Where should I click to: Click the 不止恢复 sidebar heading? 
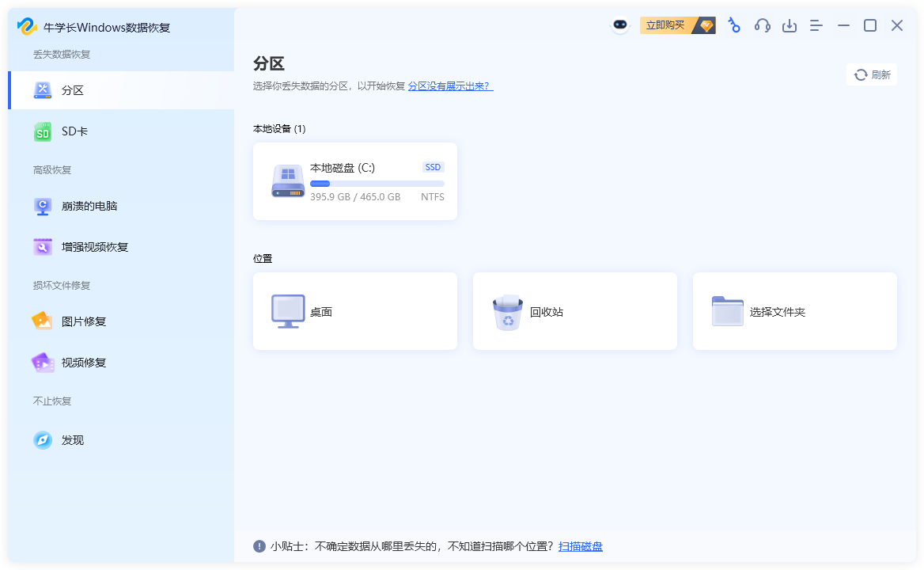coord(52,401)
